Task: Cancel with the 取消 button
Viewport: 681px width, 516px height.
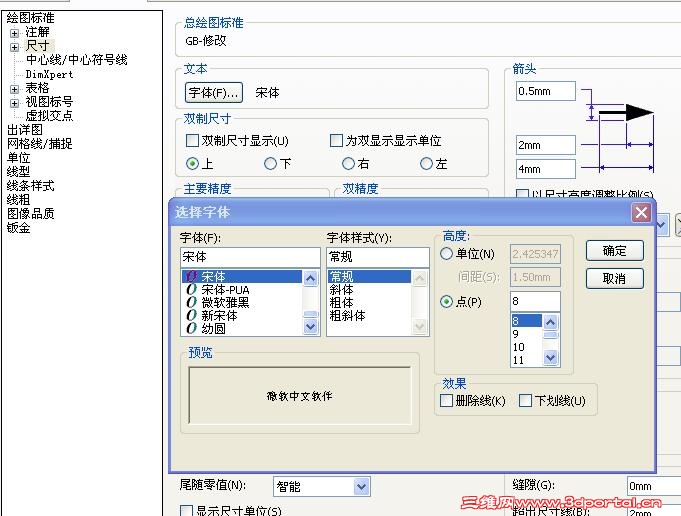Action: point(615,278)
